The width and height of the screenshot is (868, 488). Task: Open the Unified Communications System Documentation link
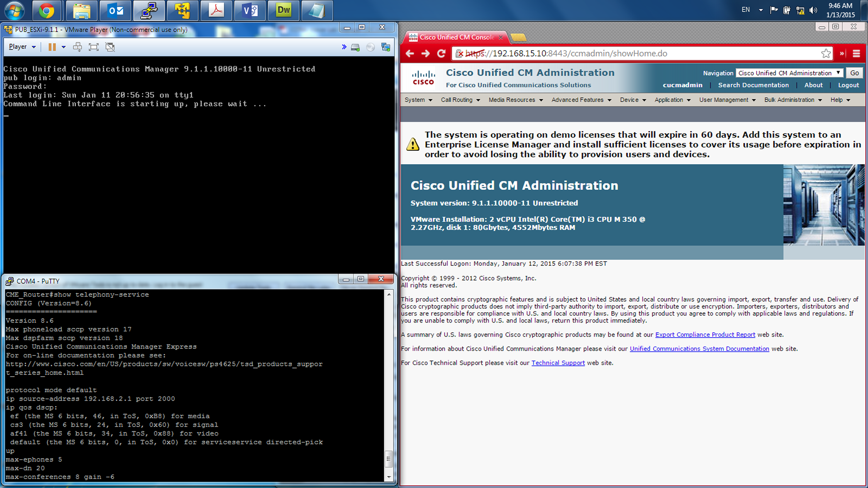coord(699,348)
